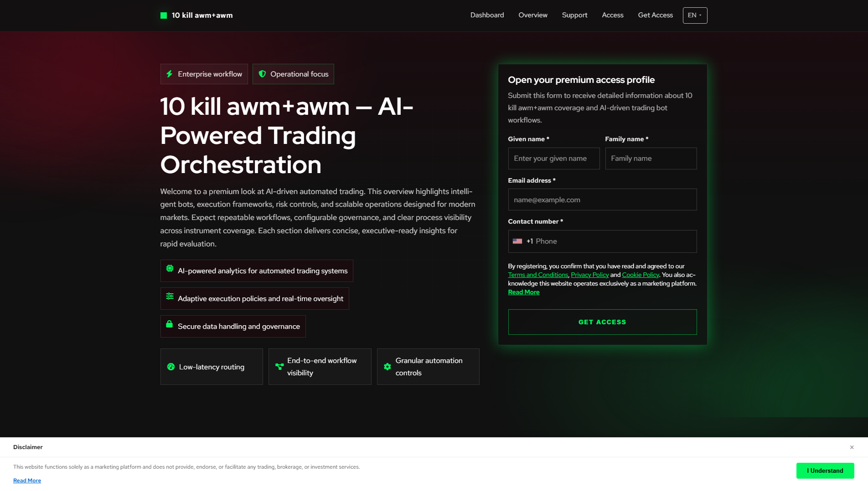Click the sliders icon for Adaptive execution
868x491 pixels.
(170, 296)
